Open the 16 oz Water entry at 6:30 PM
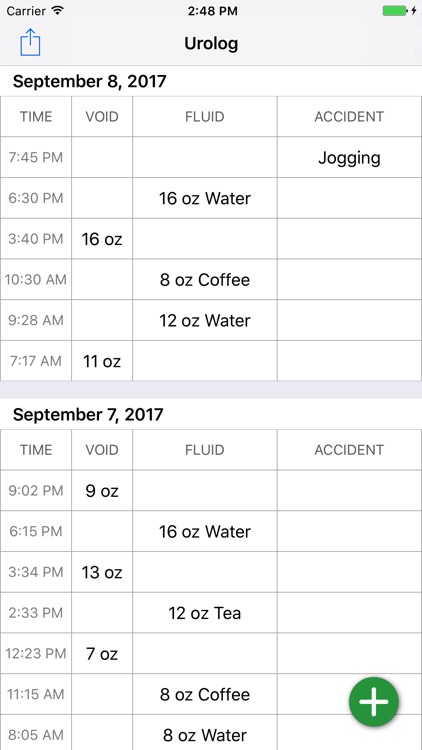 (x=205, y=198)
